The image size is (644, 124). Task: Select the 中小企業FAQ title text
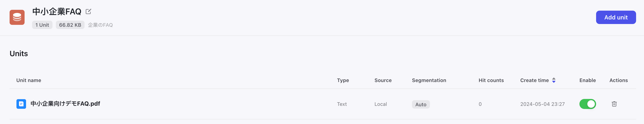pyautogui.click(x=57, y=11)
